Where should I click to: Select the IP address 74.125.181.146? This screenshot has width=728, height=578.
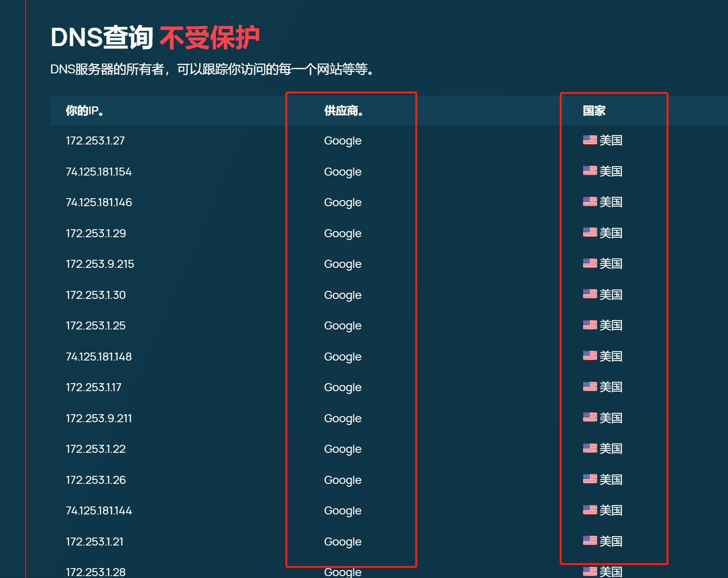[99, 202]
